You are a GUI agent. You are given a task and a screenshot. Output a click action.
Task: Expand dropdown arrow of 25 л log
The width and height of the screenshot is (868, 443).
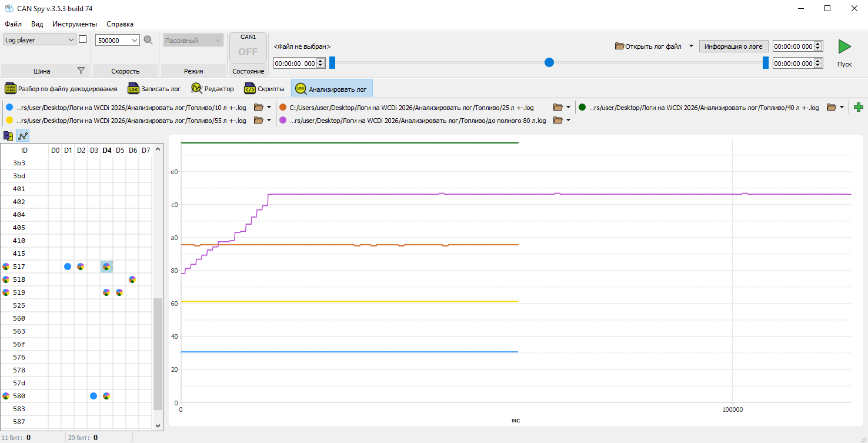[568, 107]
